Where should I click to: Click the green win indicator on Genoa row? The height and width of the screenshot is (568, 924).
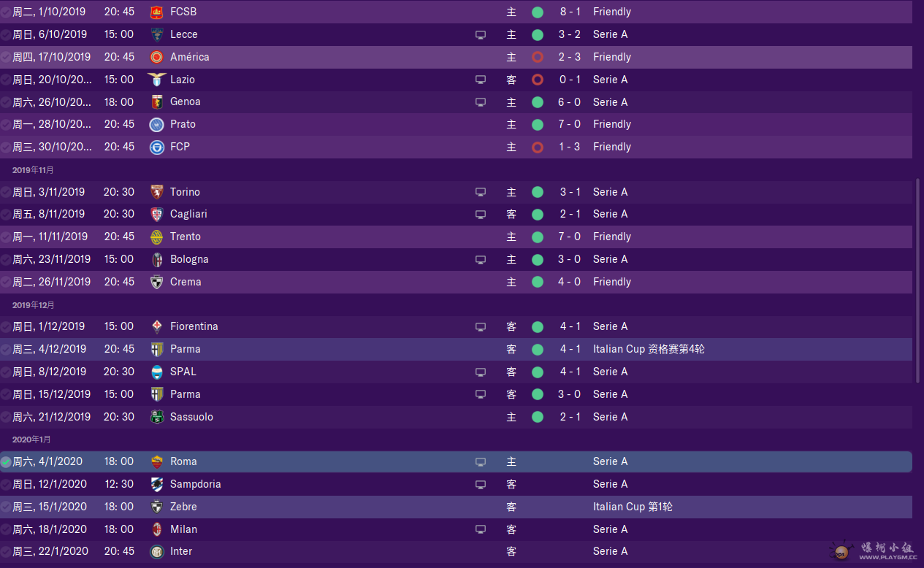[x=538, y=102]
